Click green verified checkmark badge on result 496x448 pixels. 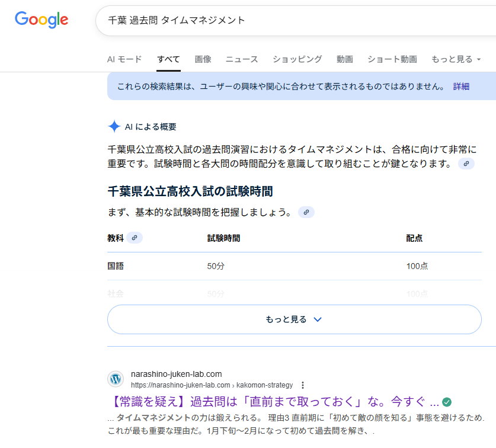pos(447,401)
